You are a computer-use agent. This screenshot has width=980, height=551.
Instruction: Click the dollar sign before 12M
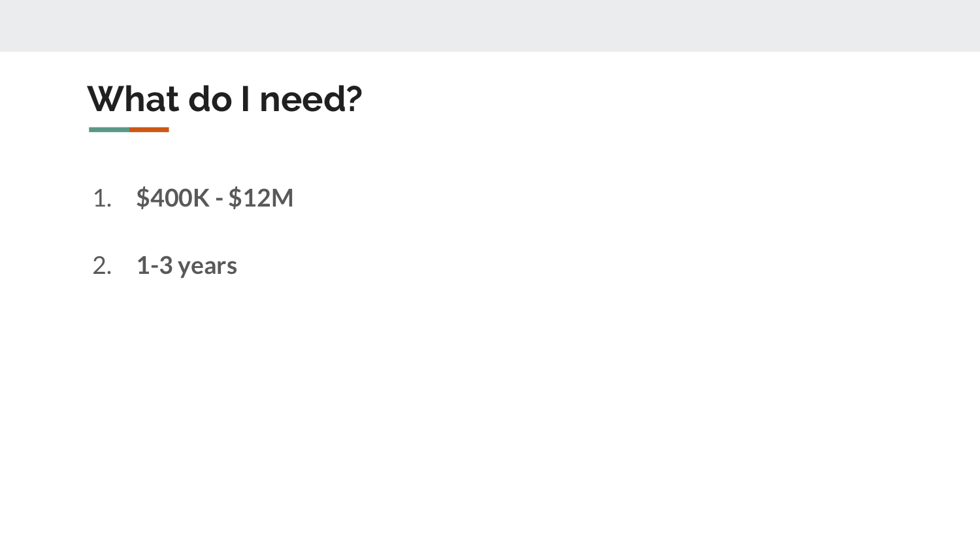(x=235, y=198)
